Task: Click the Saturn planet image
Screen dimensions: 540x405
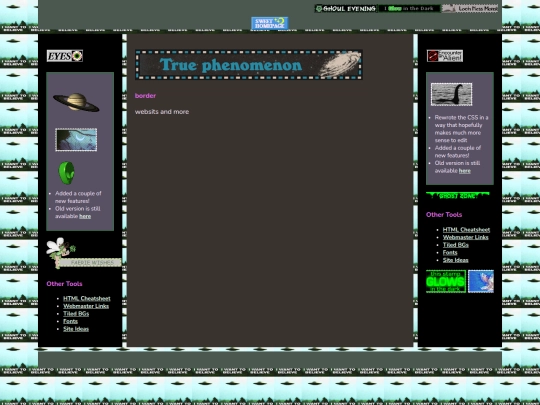Action: click(76, 102)
